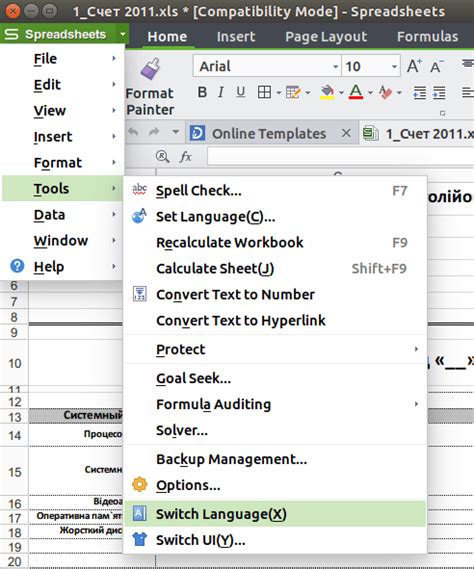Open the Insert item in application menu
Viewport: 474px width, 569px height.
click(x=63, y=136)
